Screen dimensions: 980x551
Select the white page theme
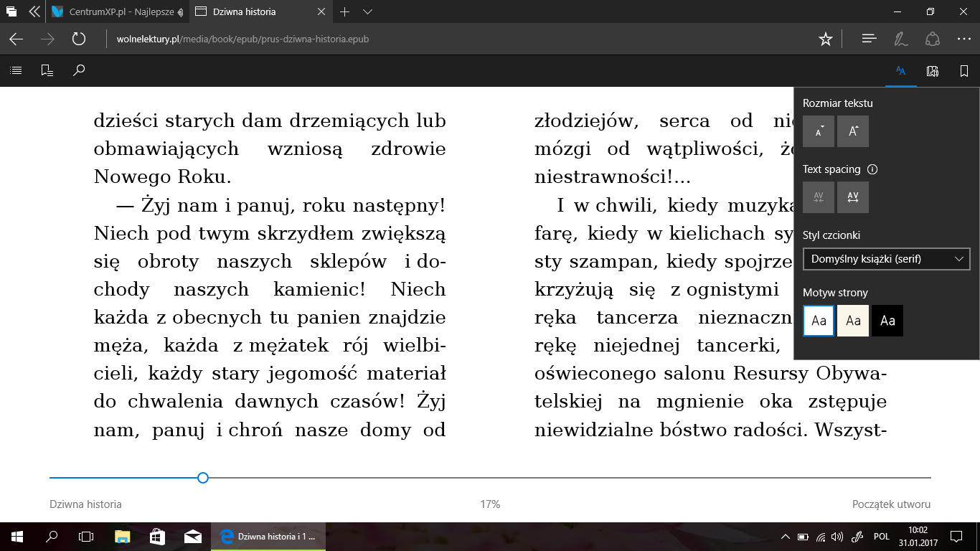click(x=819, y=321)
